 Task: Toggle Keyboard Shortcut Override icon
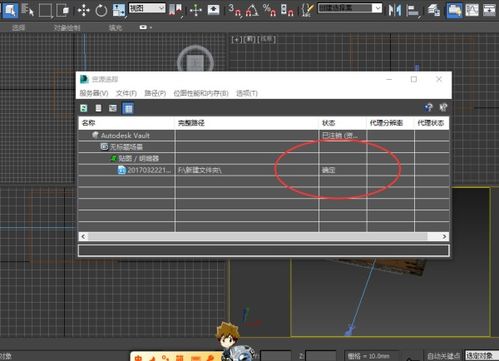(213, 10)
